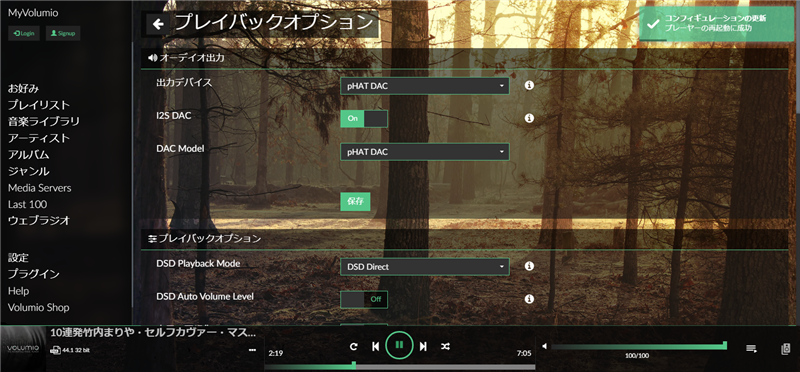Image resolution: width=800 pixels, height=372 pixels.
Task: Skip to next track
Action: [x=423, y=346]
